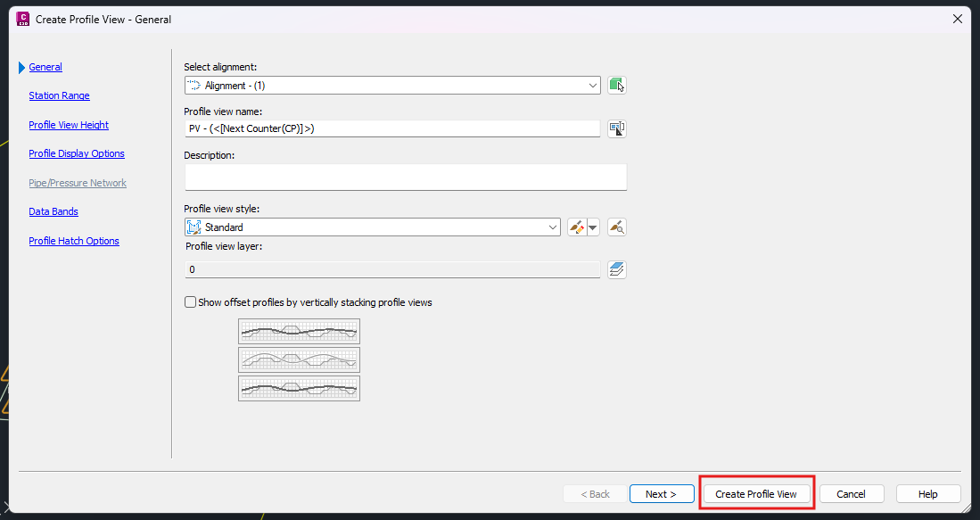Open the style edit options dropdown arrow
The height and width of the screenshot is (520, 980).
click(593, 227)
